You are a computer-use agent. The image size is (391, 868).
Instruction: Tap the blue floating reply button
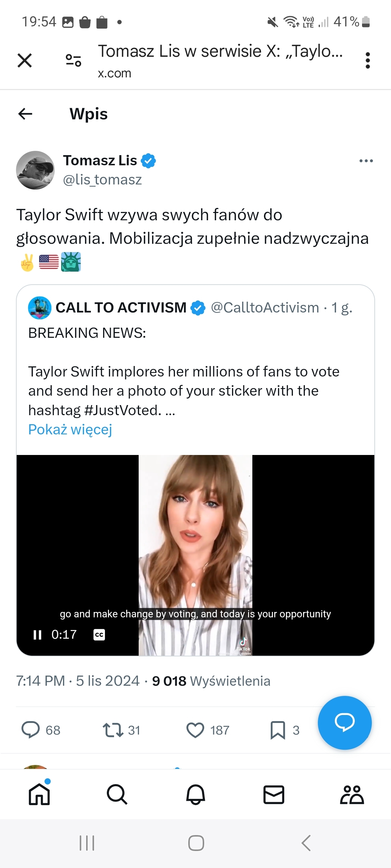click(x=344, y=723)
